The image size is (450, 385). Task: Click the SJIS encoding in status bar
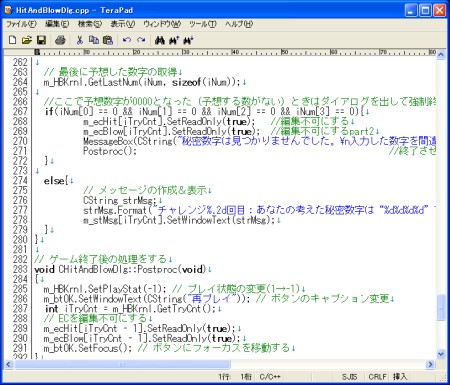click(x=349, y=377)
